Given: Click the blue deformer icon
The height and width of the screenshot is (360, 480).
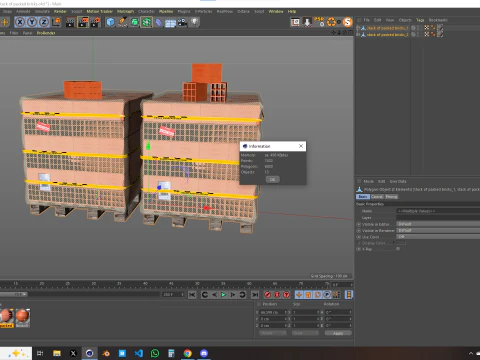Looking at the screenshot, I should pyautogui.click(x=159, y=22).
